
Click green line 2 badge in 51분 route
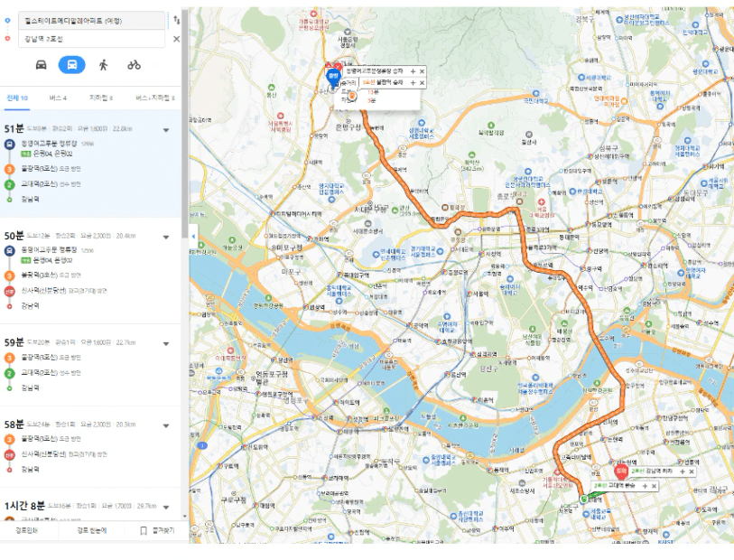[9, 184]
